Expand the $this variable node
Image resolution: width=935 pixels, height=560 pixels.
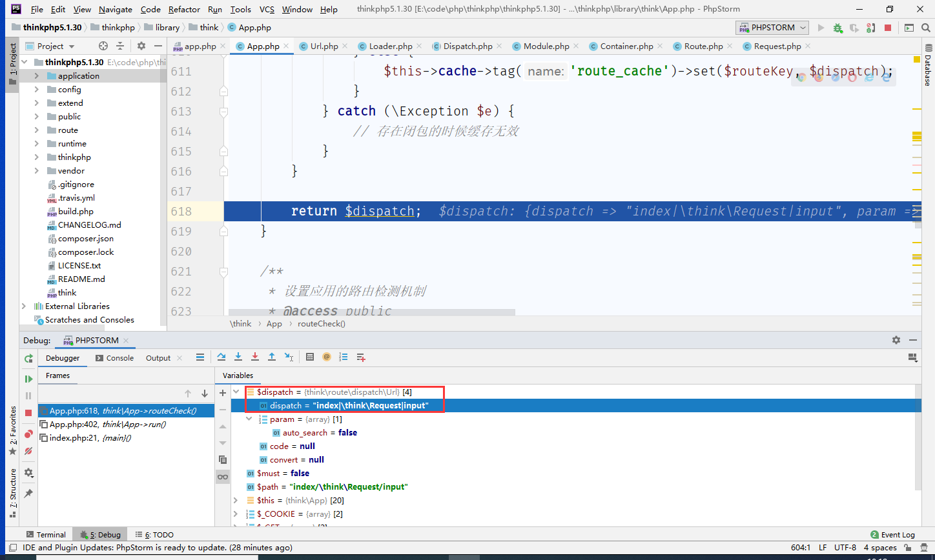pos(237,500)
